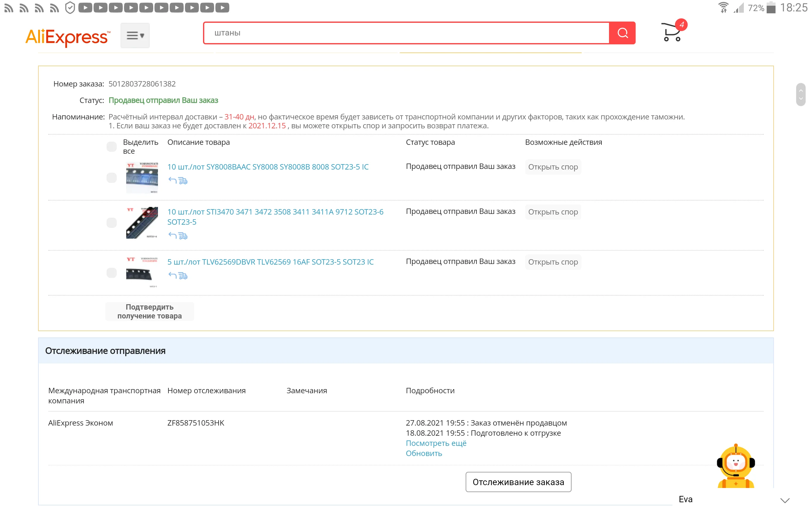Viewport: 812px width, 507px height.
Task: Collapse the Eva chat chevron
Action: (x=784, y=500)
